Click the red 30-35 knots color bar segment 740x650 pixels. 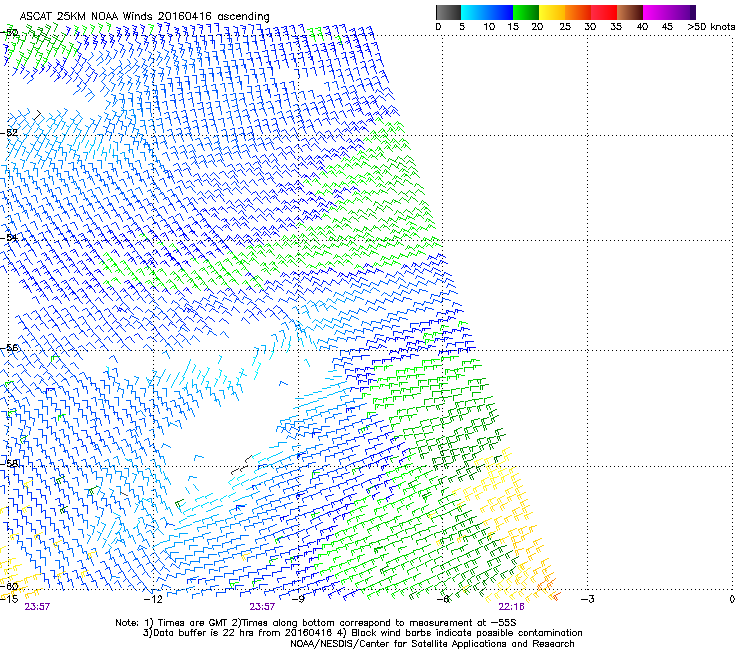tap(604, 12)
